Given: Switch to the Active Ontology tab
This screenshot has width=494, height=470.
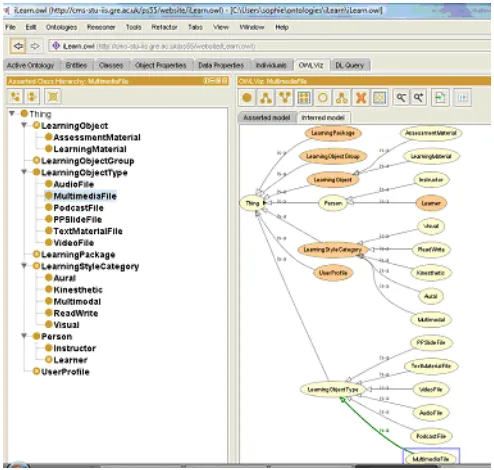Looking at the screenshot, I should [x=31, y=65].
